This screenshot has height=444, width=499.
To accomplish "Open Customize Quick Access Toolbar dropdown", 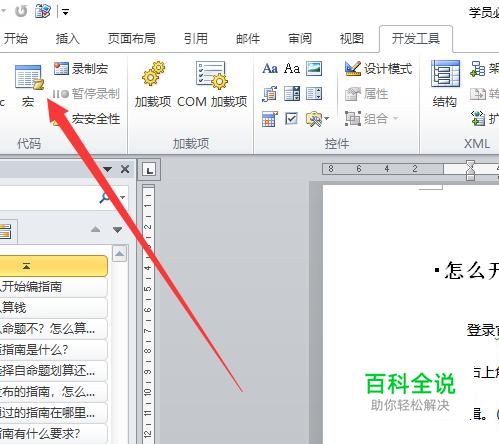I will coord(65,12).
